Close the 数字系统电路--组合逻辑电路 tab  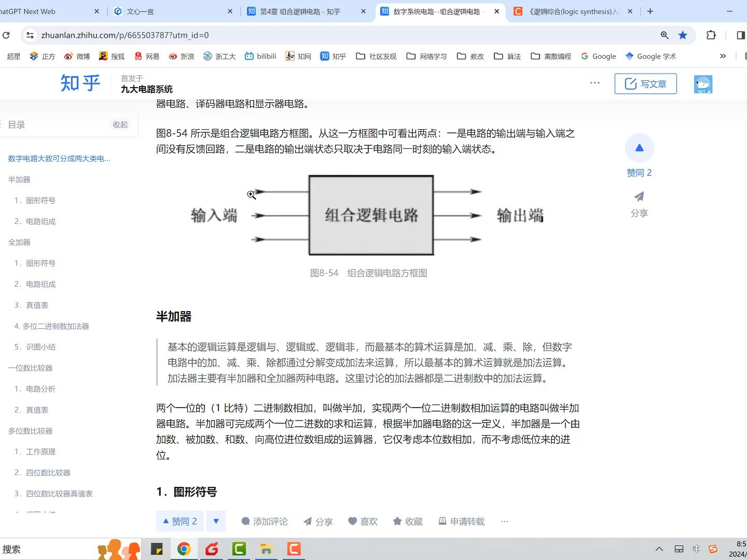[497, 11]
